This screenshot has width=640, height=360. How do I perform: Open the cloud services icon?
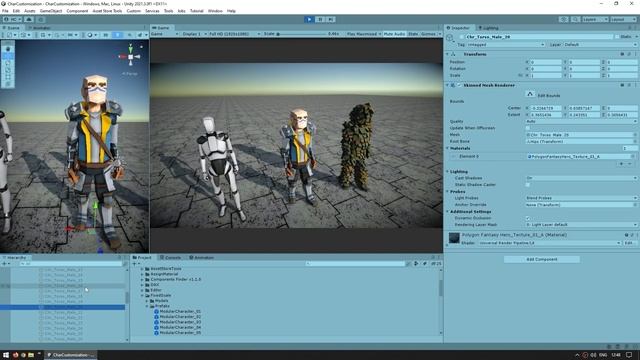[x=29, y=19]
